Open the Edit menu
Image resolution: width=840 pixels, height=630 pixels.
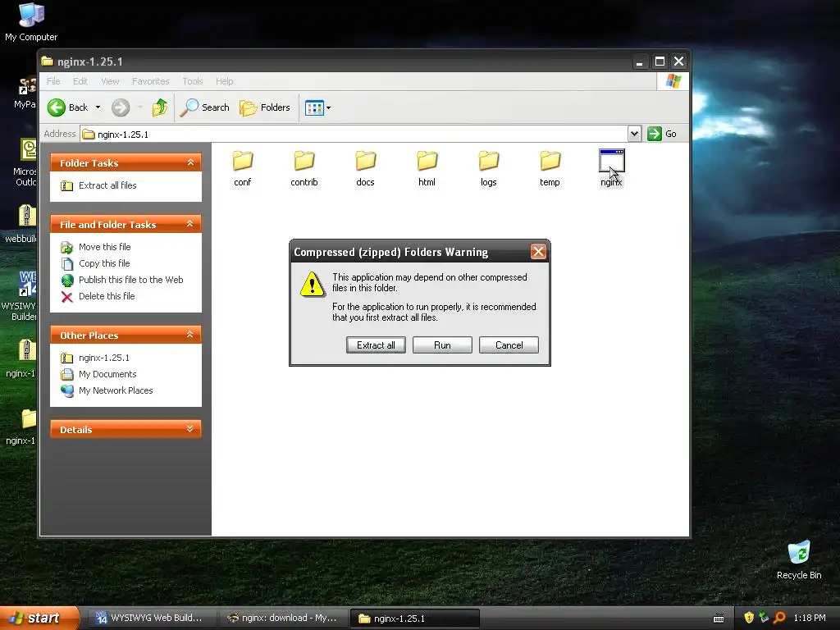(x=80, y=81)
